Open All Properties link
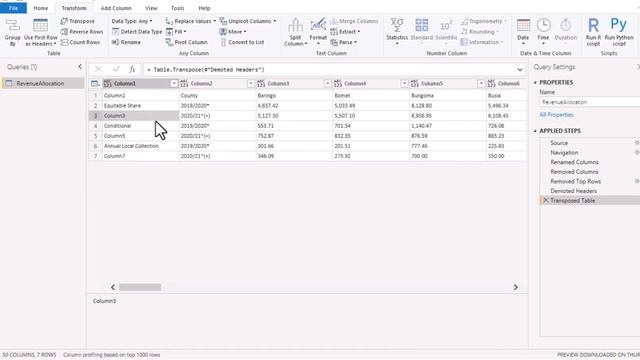The image size is (640, 360). [x=556, y=115]
